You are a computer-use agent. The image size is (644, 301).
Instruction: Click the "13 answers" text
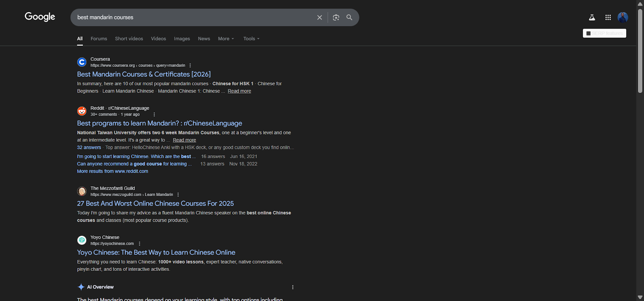click(x=212, y=164)
